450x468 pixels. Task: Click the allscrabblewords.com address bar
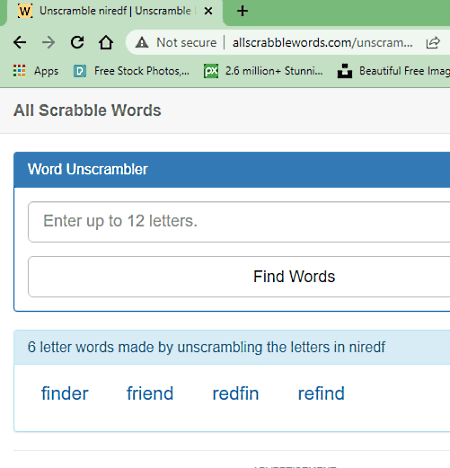(x=322, y=43)
